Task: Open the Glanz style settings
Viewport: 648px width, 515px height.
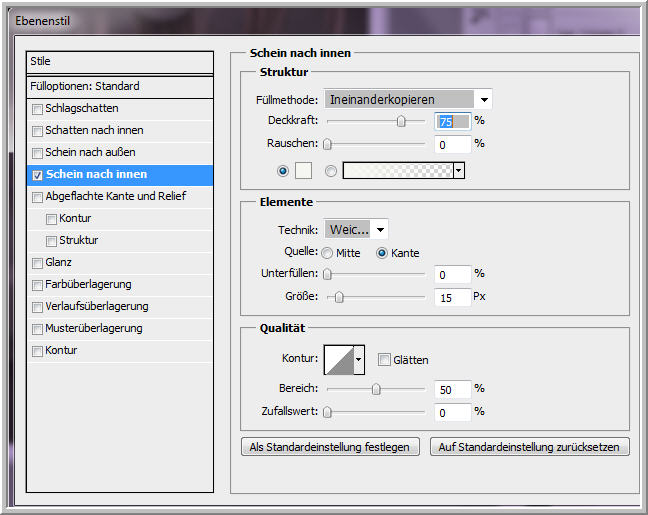Action: click(x=120, y=263)
